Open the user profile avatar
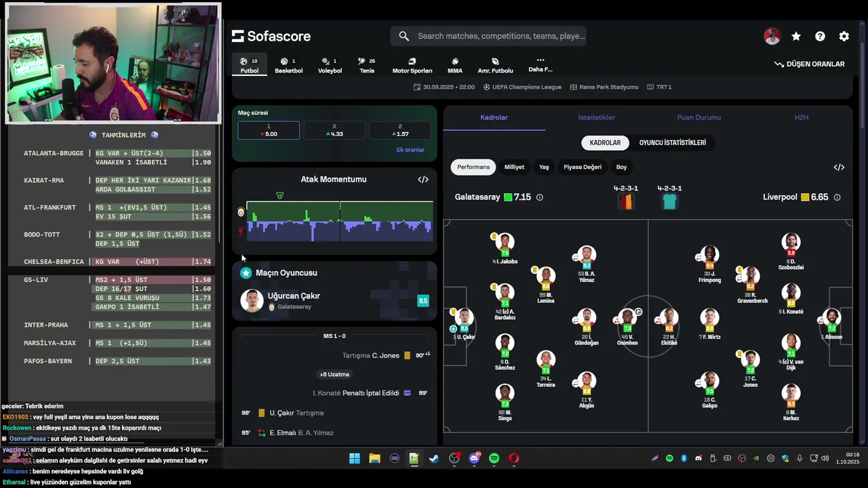Screen dimensions: 868x488 [x=772, y=37]
